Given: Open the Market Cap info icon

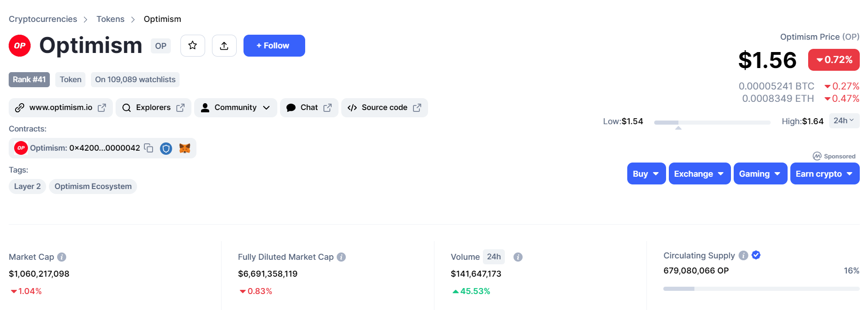Looking at the screenshot, I should (x=62, y=257).
